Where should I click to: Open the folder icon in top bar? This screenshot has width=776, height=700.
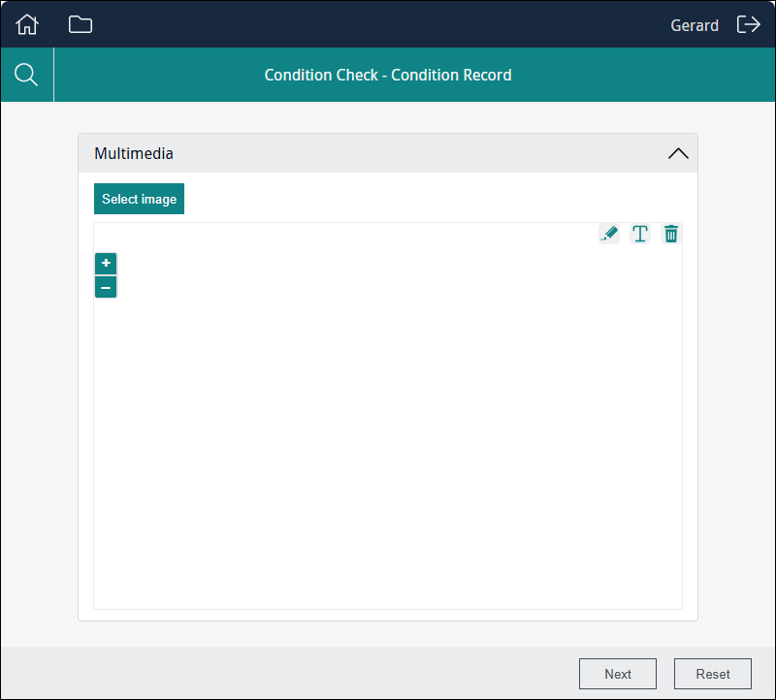coord(81,25)
